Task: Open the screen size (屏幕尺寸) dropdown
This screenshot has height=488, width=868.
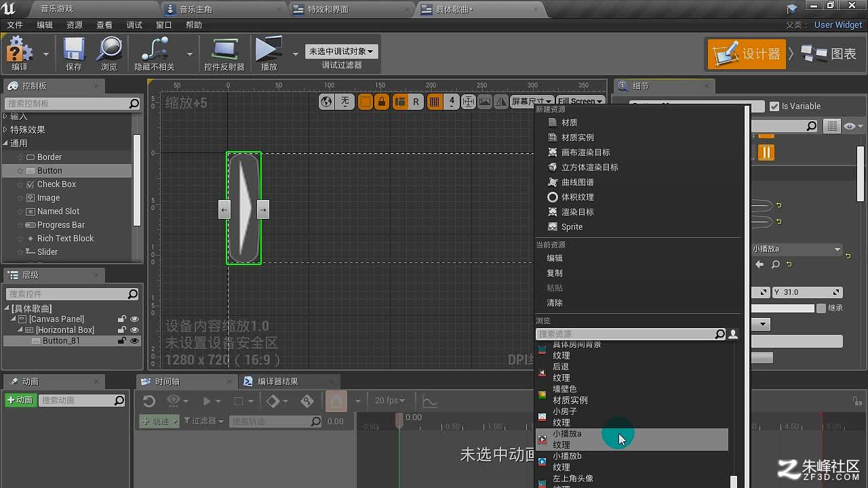Action: coord(532,102)
